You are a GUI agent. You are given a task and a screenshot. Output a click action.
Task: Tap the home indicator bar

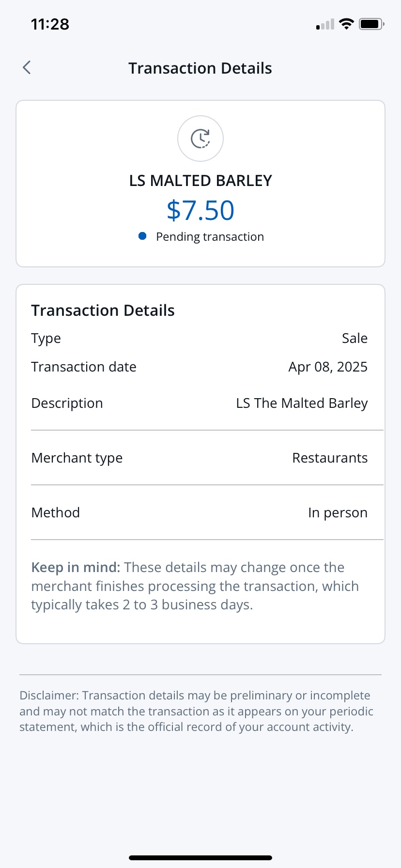(200, 857)
